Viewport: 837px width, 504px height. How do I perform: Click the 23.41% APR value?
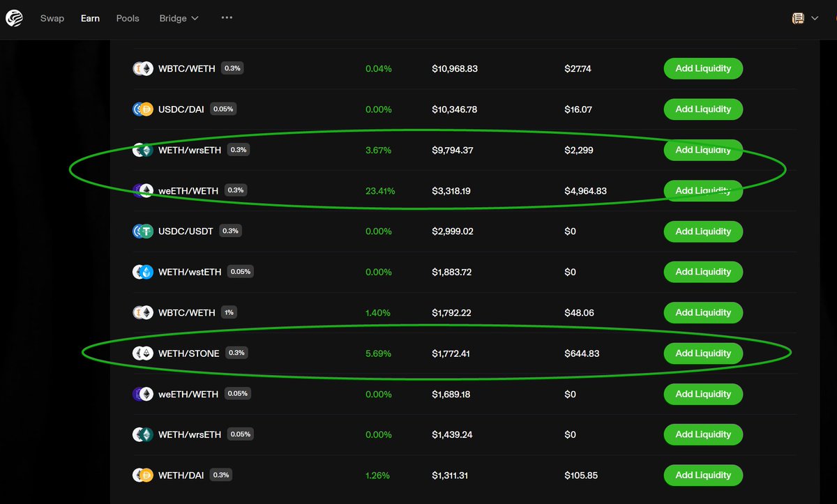coord(380,190)
